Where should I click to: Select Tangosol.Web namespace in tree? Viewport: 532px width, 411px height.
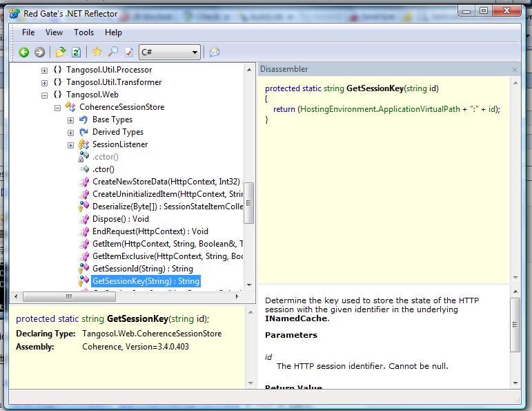click(92, 95)
